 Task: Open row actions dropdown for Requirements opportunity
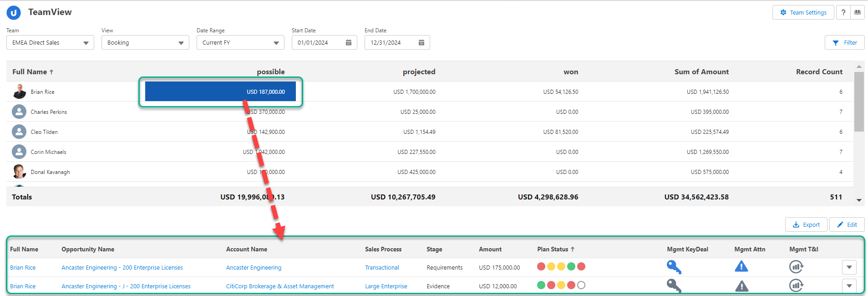[849, 267]
